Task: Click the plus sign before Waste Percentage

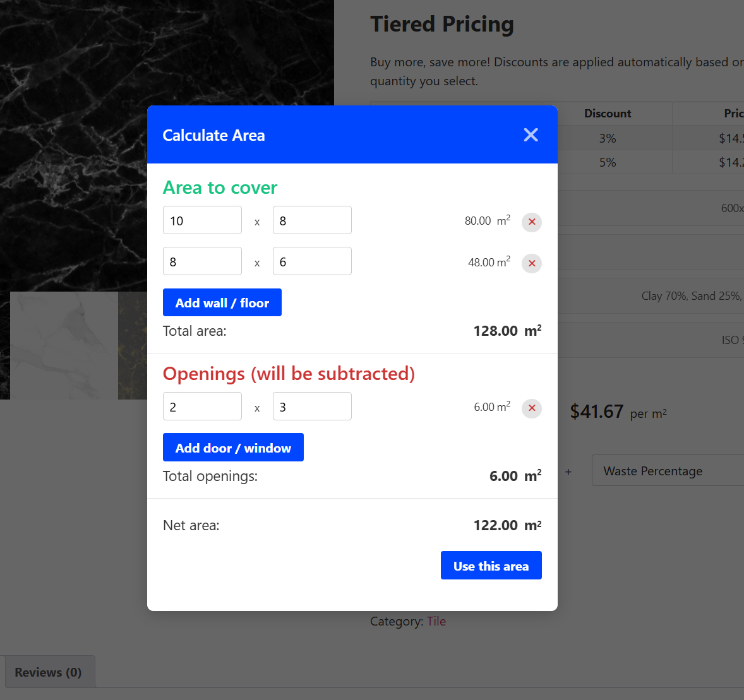Action: [568, 472]
